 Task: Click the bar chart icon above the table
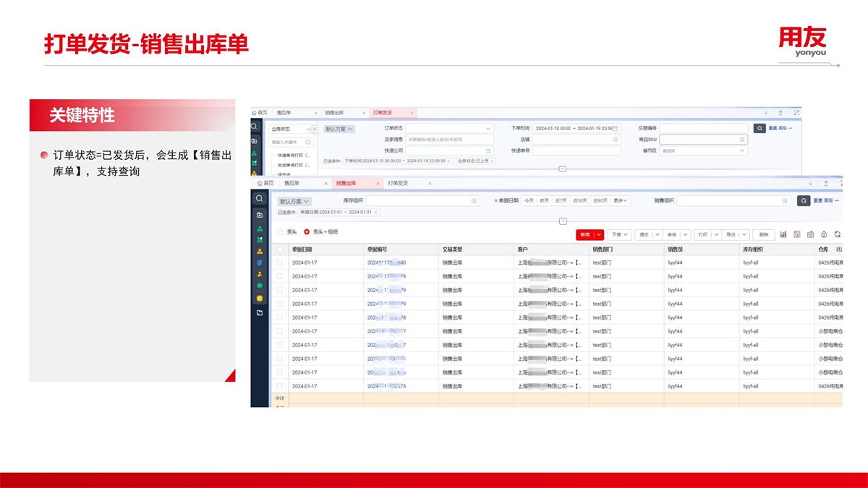pyautogui.click(x=783, y=235)
